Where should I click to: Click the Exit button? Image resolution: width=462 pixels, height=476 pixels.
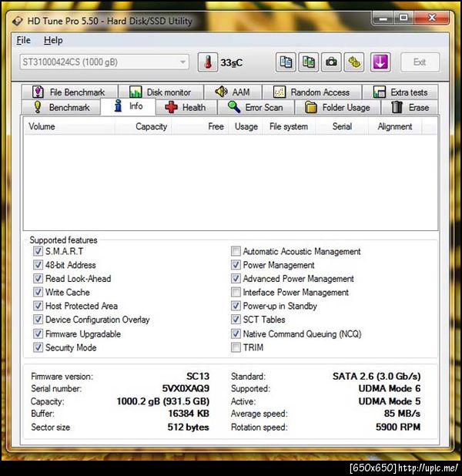(x=420, y=62)
